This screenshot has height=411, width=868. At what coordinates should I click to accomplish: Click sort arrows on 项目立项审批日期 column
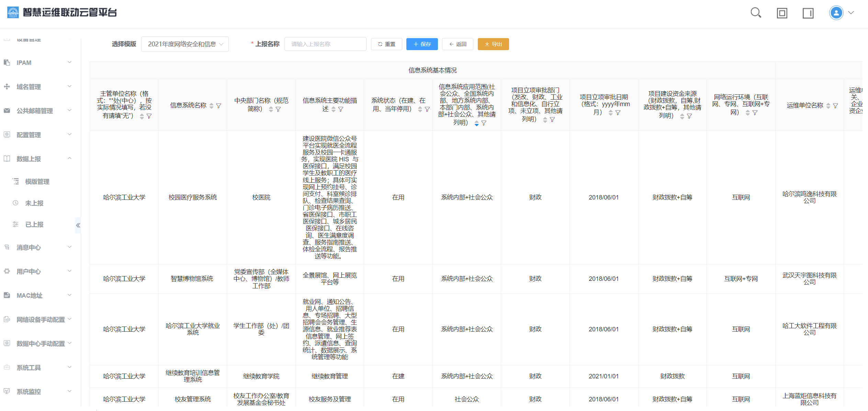(610, 113)
